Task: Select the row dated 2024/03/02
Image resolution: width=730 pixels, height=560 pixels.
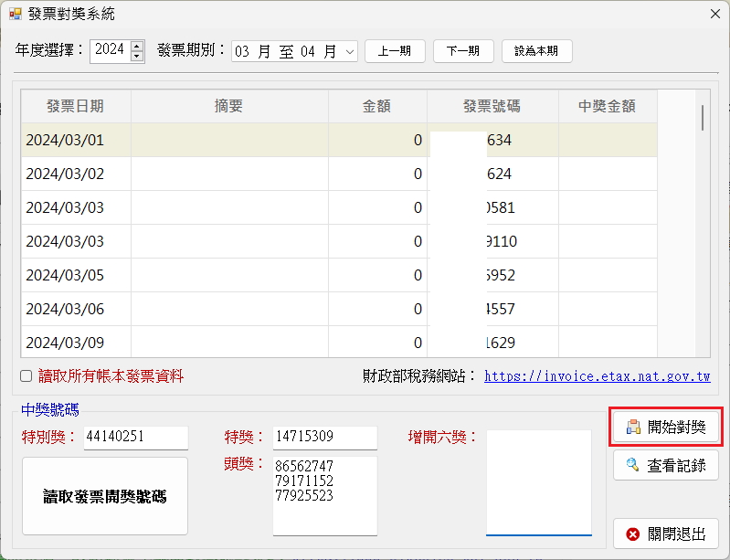Action: 339,174
